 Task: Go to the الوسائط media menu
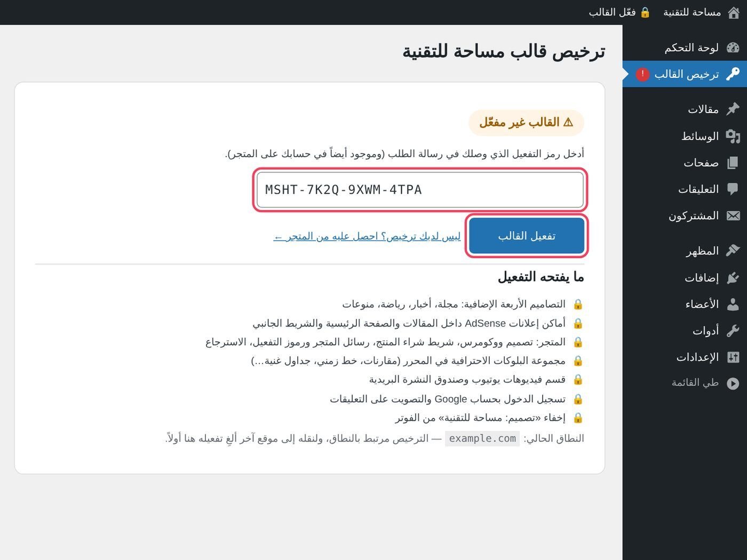685,136
